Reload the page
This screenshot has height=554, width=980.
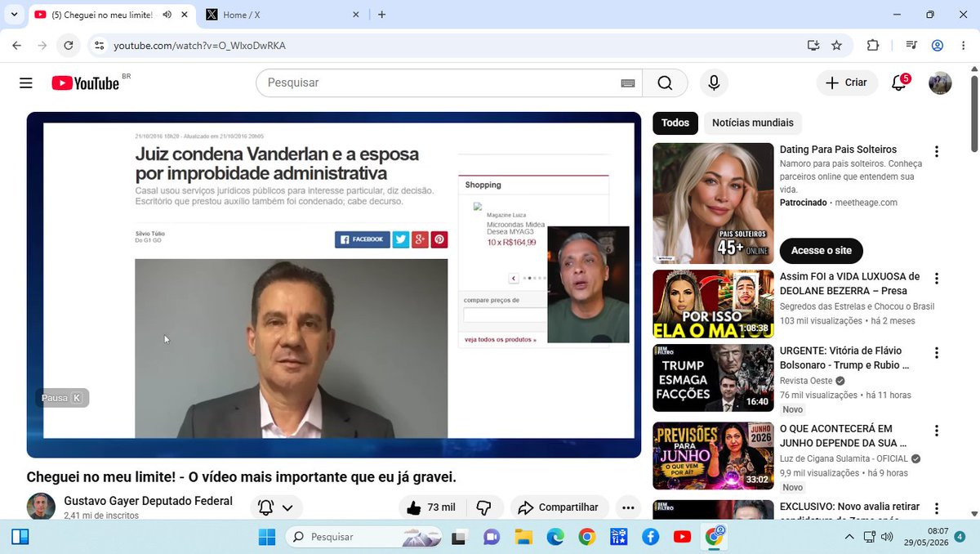[x=69, y=46]
